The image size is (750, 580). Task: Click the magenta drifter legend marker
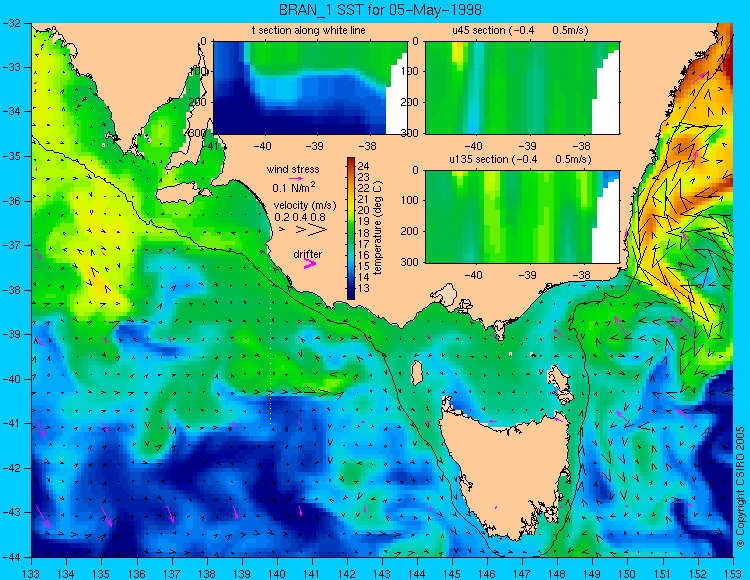tap(310, 264)
